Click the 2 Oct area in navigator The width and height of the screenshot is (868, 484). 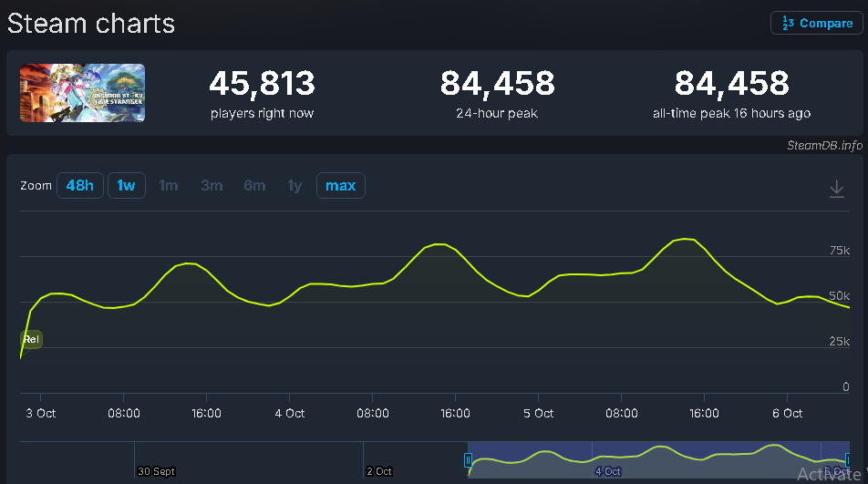[378, 471]
